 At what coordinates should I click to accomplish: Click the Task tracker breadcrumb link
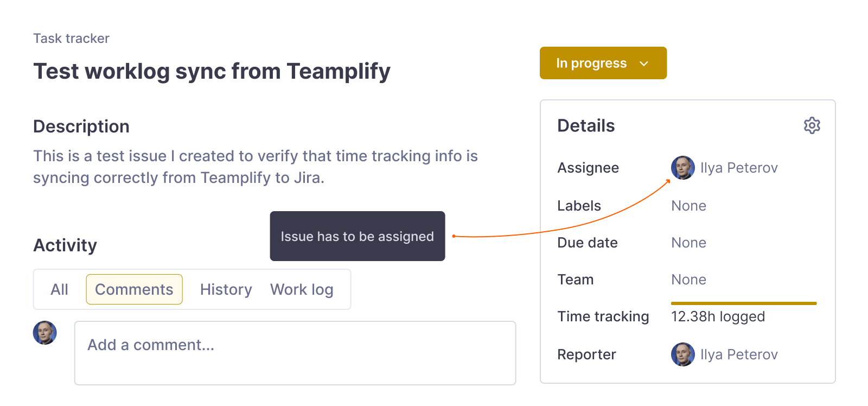click(71, 39)
